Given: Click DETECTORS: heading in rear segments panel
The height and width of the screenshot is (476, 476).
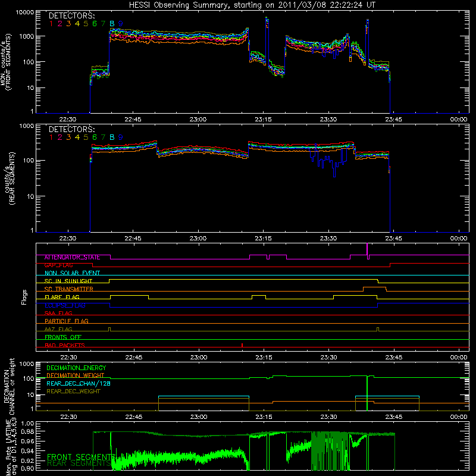Looking at the screenshot, I should tap(71, 130).
